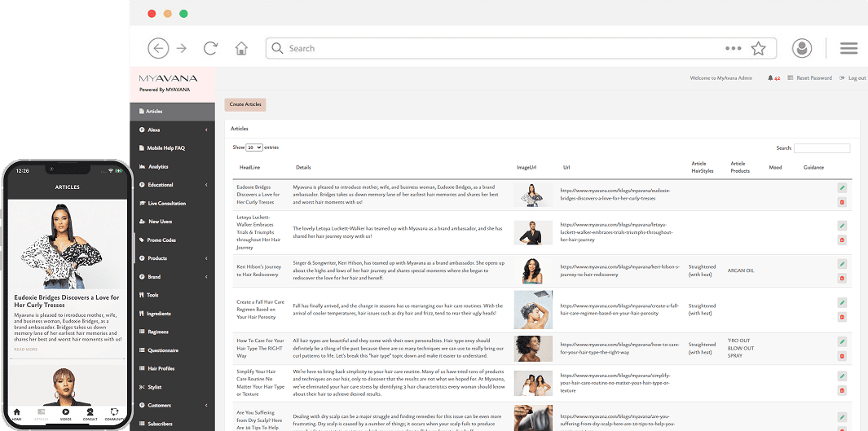
Task: Reload the page with refresh icon
Action: (x=210, y=48)
